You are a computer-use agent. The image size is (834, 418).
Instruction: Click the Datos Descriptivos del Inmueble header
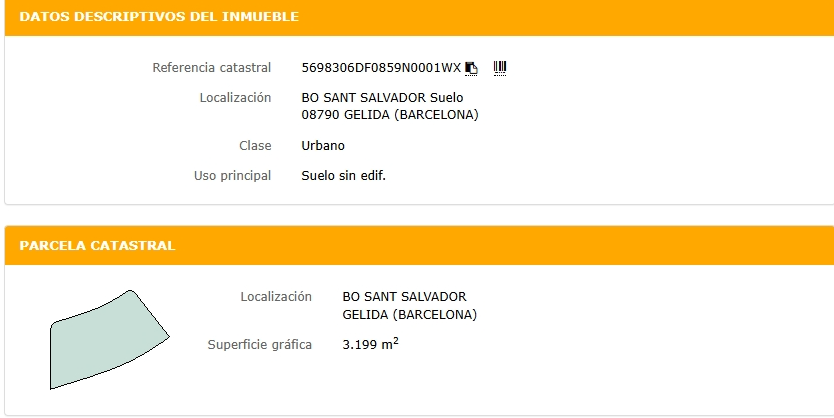point(159,17)
